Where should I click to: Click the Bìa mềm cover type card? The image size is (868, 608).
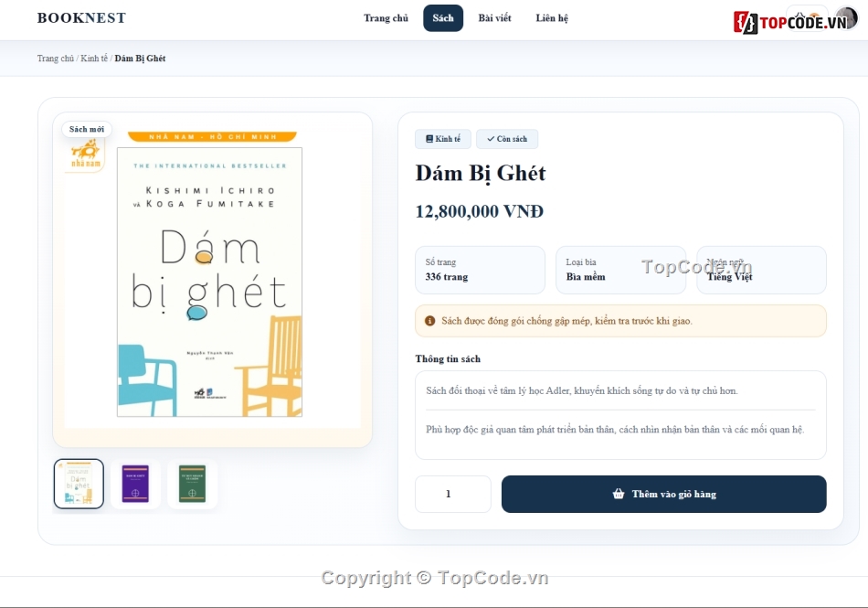point(620,270)
